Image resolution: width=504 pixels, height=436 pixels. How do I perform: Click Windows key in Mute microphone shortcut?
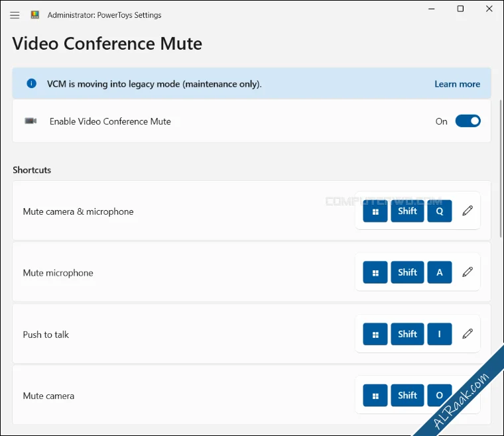pos(375,272)
